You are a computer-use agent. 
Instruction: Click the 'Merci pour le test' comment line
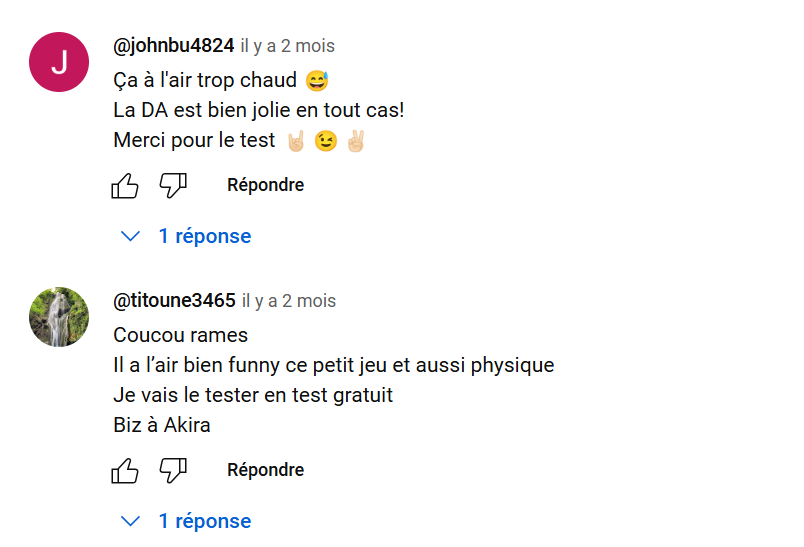(194, 140)
